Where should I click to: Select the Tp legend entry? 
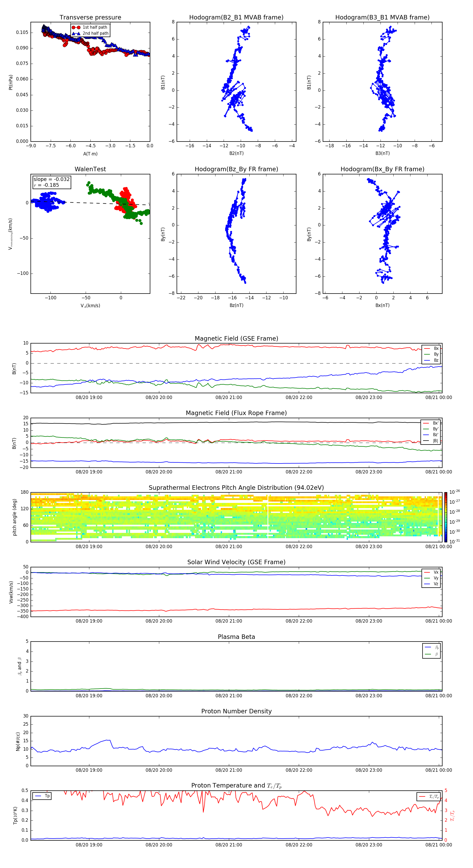click(x=42, y=796)
